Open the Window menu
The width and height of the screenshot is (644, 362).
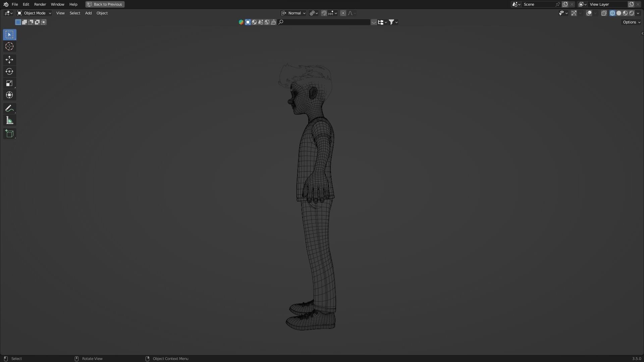[x=57, y=4]
